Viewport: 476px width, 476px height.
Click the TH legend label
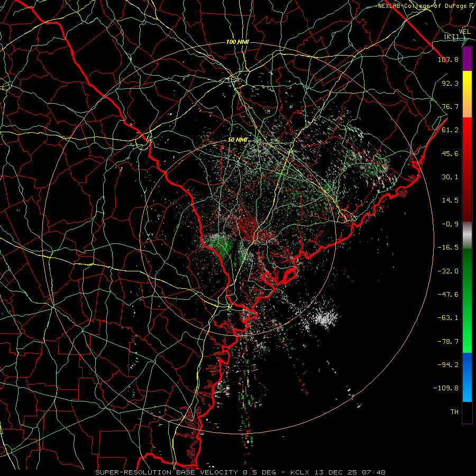point(454,412)
